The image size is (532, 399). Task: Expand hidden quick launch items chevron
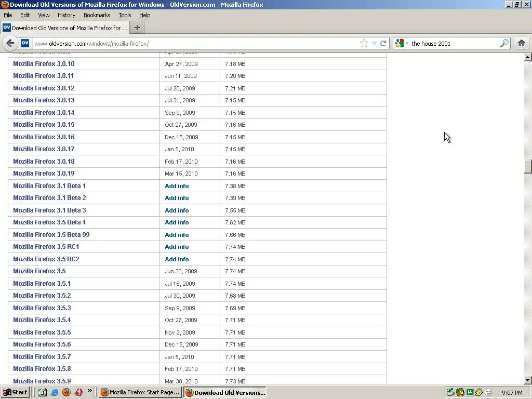tap(89, 391)
